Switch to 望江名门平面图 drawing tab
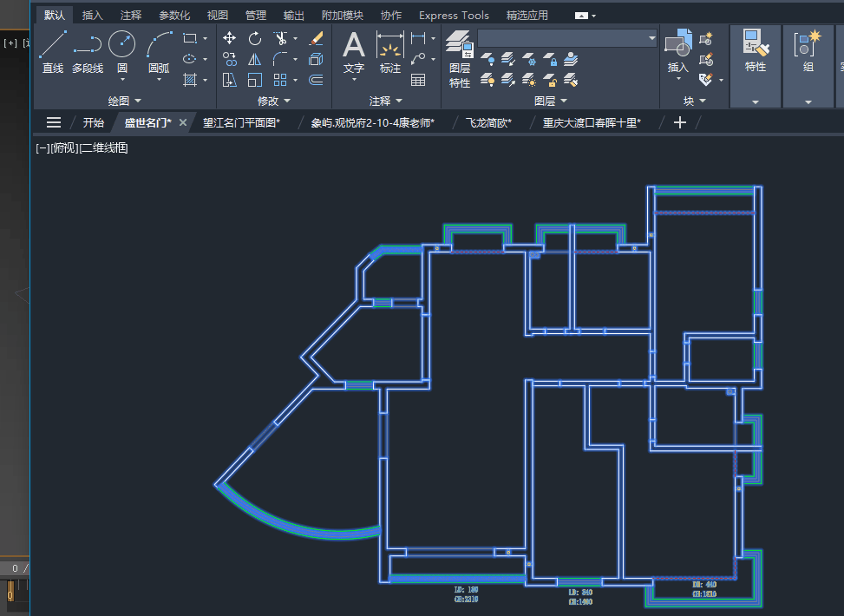Screen dimensions: 844x616 click(242, 123)
